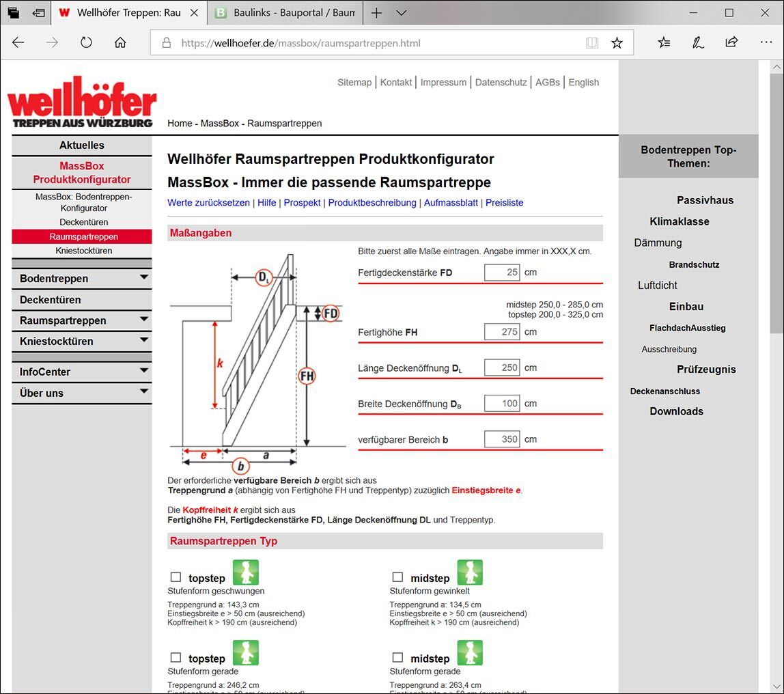Click MassBox breadcrumb link
This screenshot has width=784, height=694.
(x=219, y=124)
